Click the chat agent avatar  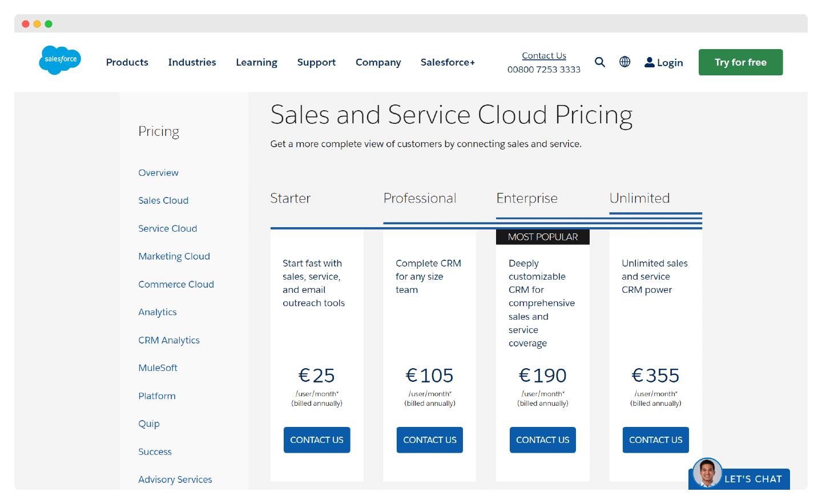707,473
